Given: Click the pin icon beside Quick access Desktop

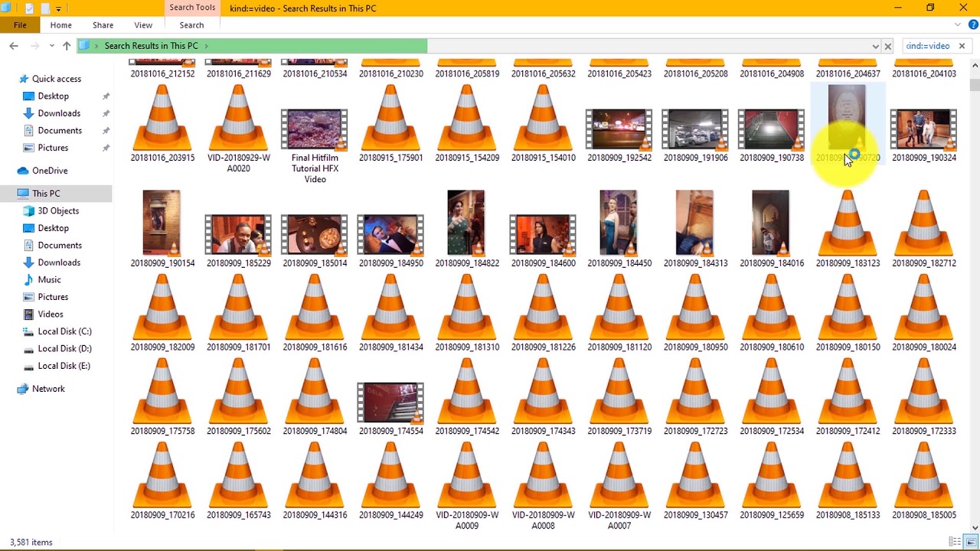Looking at the screenshot, I should click(106, 96).
